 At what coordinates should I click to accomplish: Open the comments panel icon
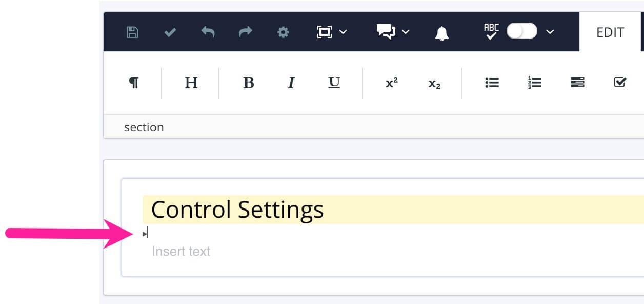pyautogui.click(x=386, y=32)
